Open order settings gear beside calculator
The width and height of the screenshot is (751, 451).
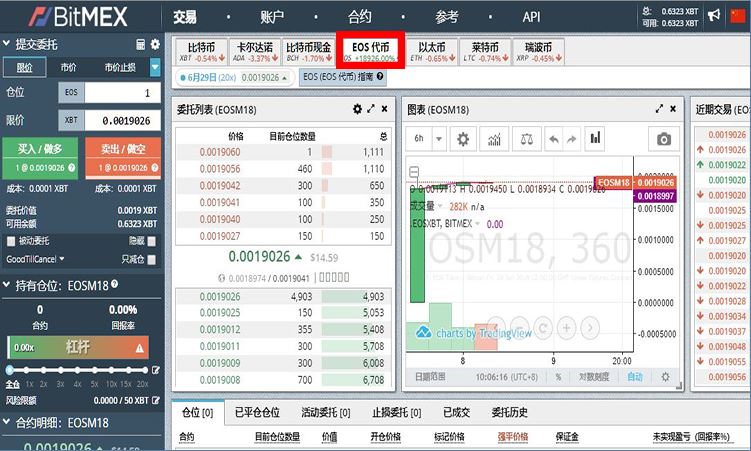tap(155, 45)
